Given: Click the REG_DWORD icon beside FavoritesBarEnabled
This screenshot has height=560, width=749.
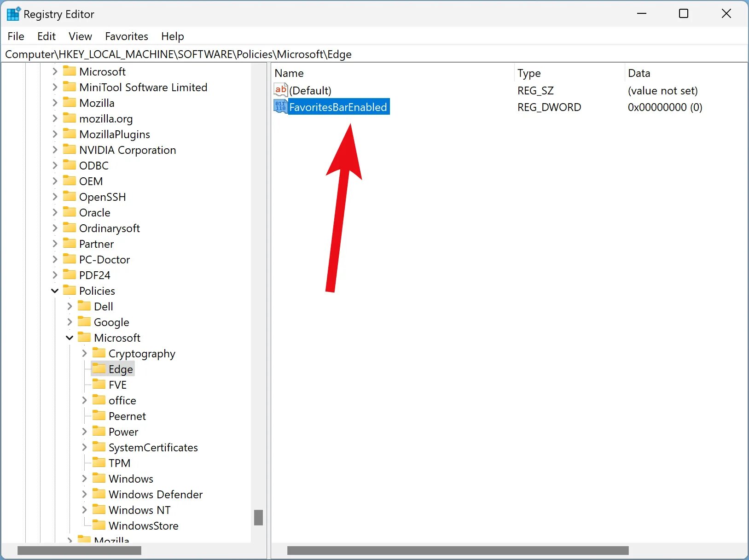Looking at the screenshot, I should point(280,106).
